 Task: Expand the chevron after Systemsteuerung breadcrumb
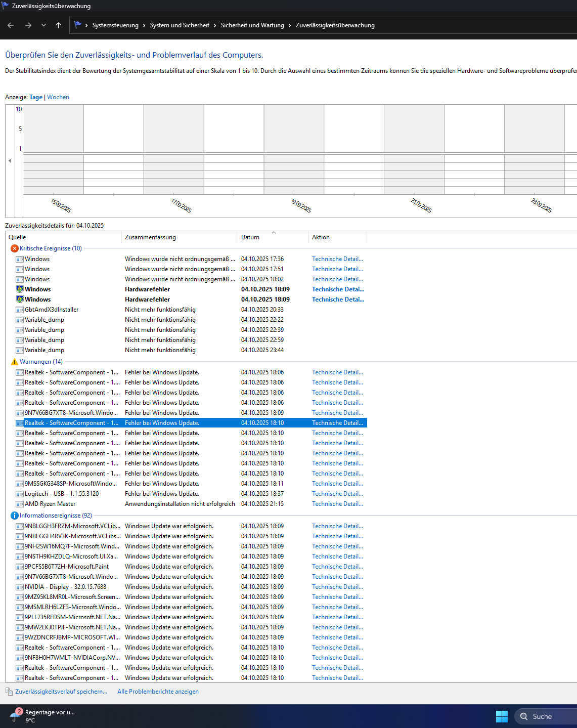pos(144,25)
